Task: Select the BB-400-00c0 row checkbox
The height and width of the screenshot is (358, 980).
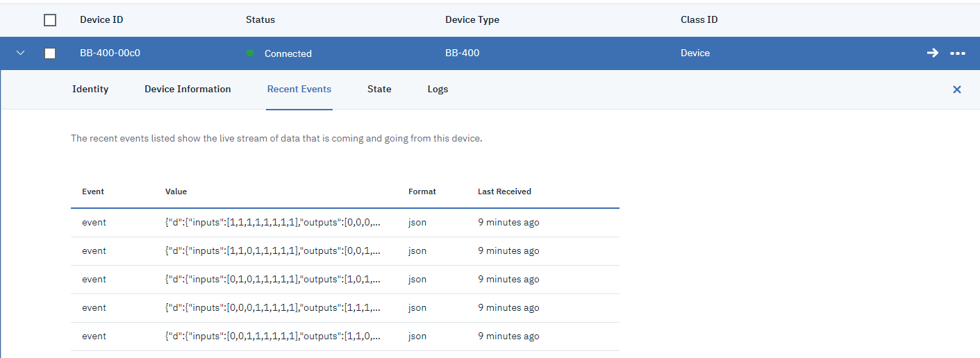Action: click(x=50, y=53)
